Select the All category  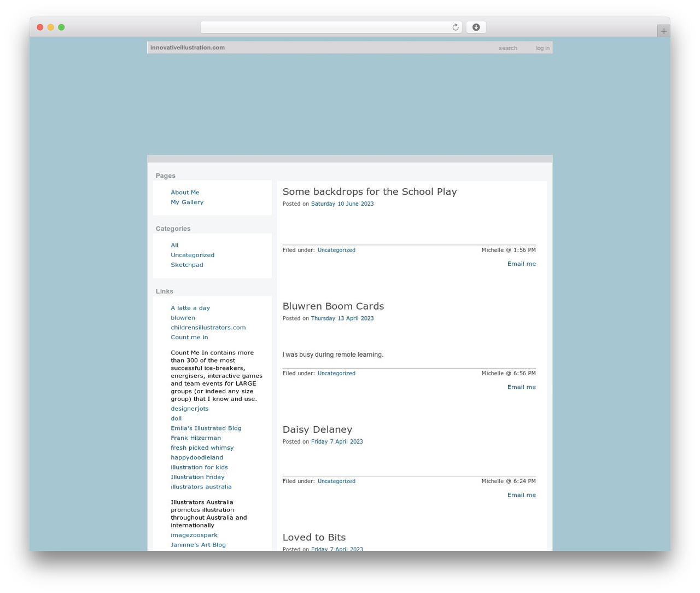[174, 246]
